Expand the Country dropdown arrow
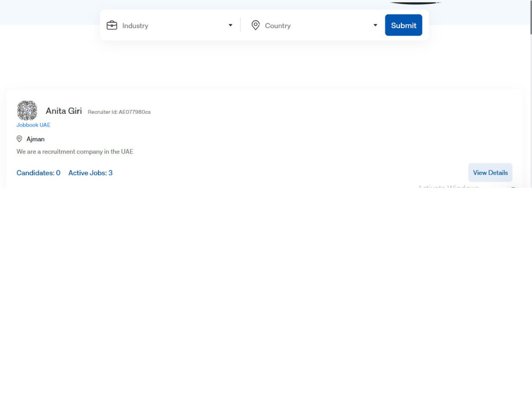This screenshot has height=399, width=532. click(x=375, y=25)
